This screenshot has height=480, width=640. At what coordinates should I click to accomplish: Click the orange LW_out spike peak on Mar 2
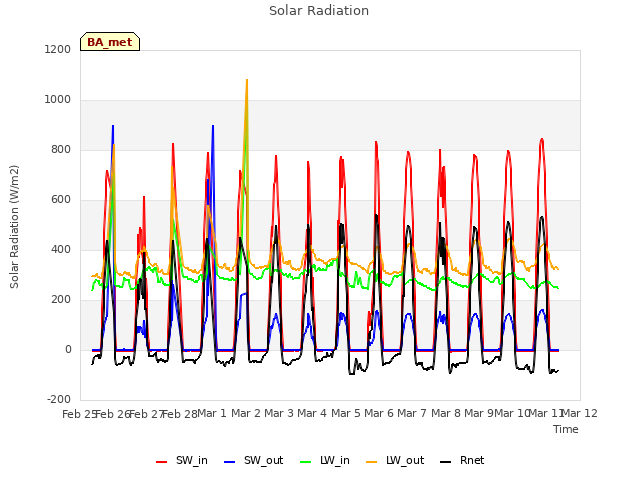point(247,80)
